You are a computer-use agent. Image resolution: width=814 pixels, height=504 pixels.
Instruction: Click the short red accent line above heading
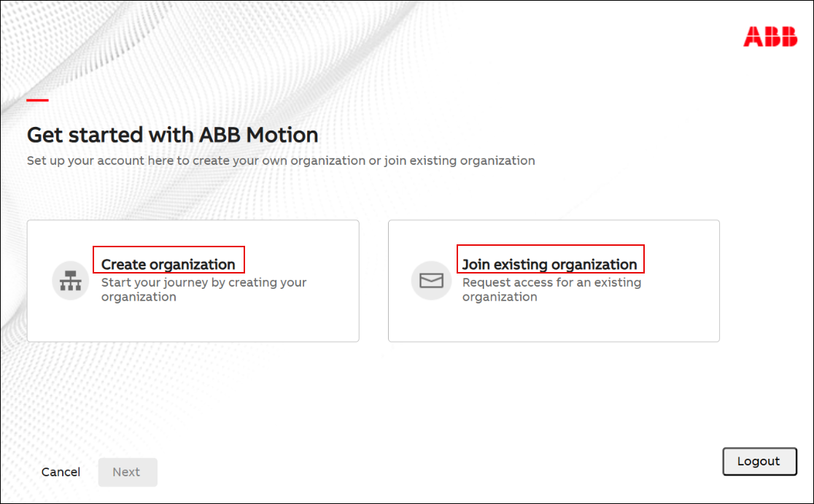[38, 100]
